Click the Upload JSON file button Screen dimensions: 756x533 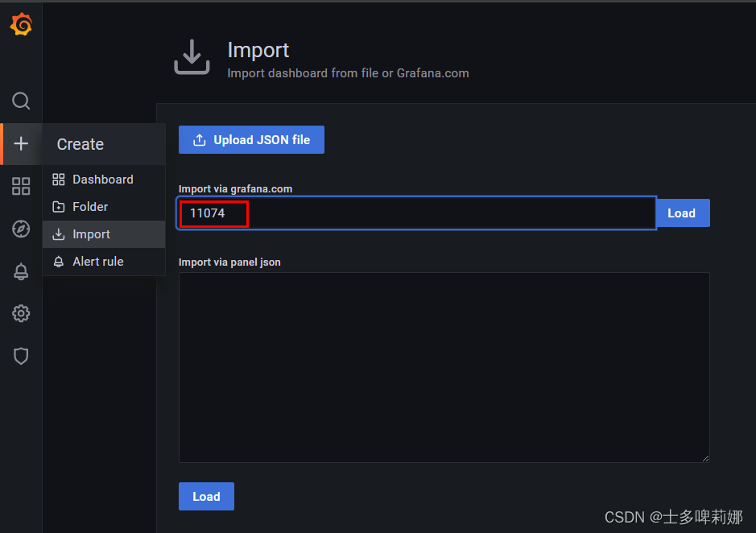251,140
